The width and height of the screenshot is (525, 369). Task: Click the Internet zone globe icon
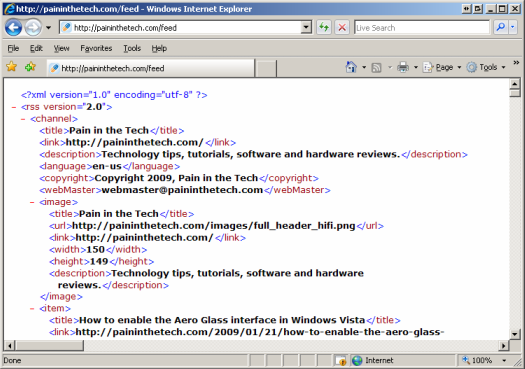coord(357,361)
